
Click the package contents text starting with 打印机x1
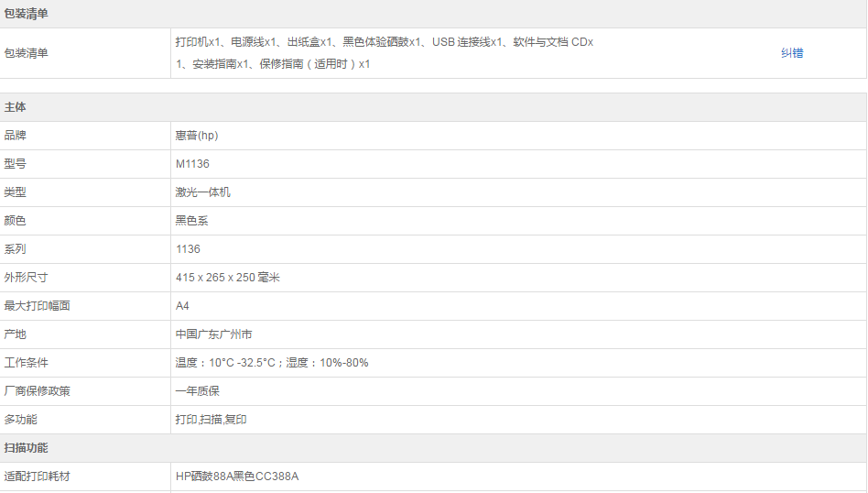click(385, 53)
